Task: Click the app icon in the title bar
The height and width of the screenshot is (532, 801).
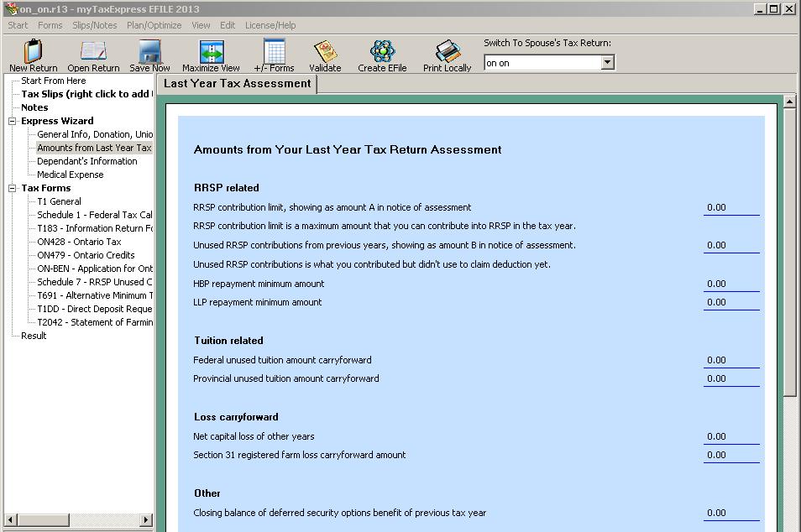Action: click(x=11, y=8)
